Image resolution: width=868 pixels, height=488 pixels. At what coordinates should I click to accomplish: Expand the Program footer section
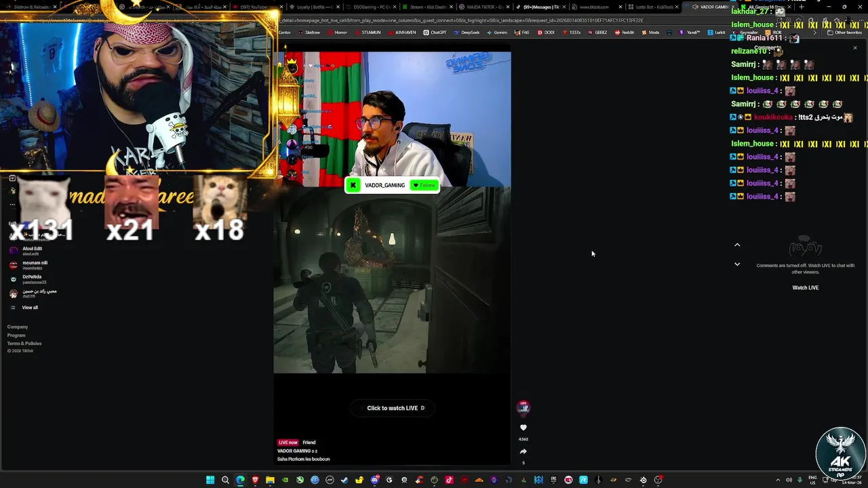(x=16, y=335)
